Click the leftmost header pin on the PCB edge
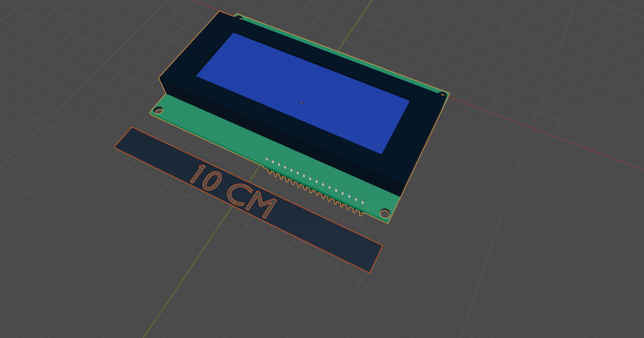The image size is (644, 338). coord(270,173)
